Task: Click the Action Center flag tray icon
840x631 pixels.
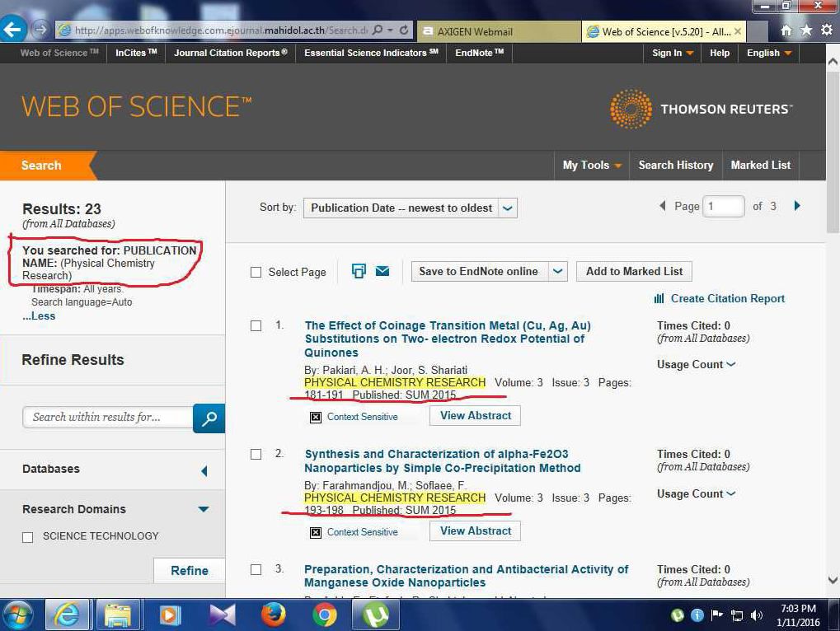Action: (717, 615)
